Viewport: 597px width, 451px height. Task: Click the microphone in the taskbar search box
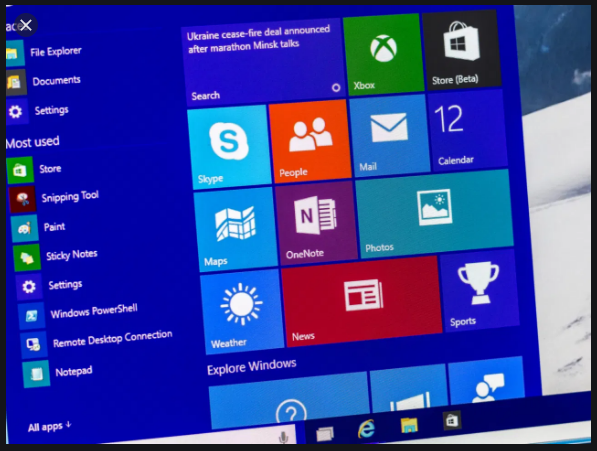coord(283,437)
